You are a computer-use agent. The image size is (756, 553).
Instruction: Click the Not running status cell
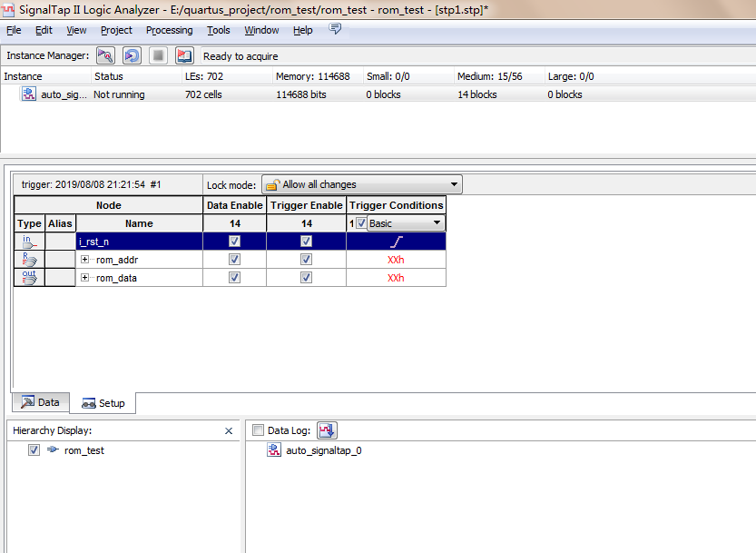[119, 94]
